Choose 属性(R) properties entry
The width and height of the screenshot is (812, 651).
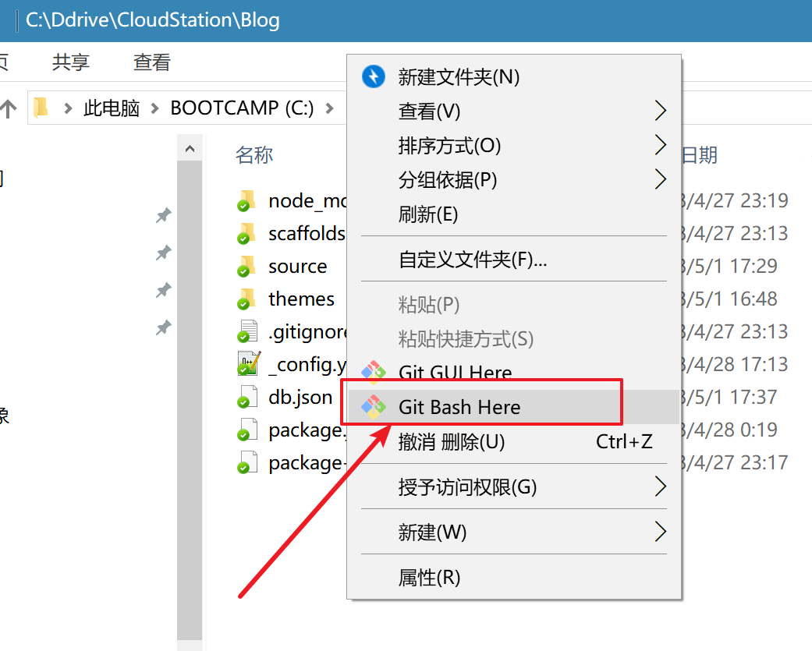coord(513,577)
